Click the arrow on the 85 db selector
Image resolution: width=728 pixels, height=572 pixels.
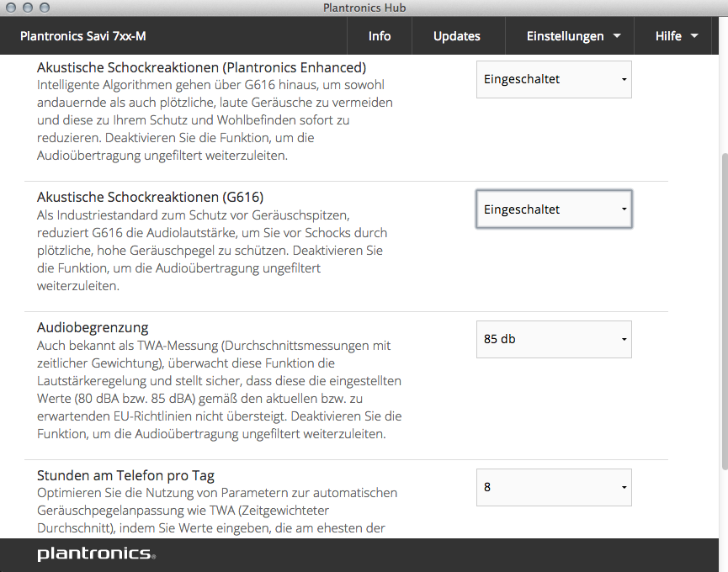tap(624, 339)
